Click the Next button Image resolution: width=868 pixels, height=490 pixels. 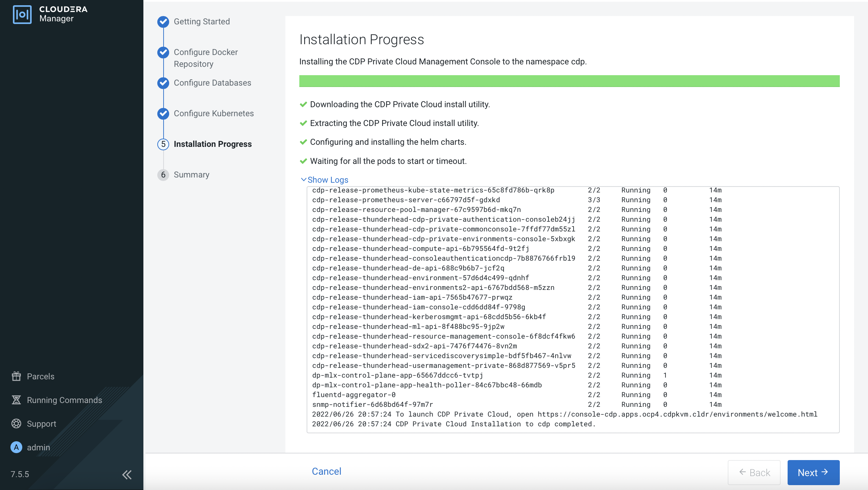[813, 472]
